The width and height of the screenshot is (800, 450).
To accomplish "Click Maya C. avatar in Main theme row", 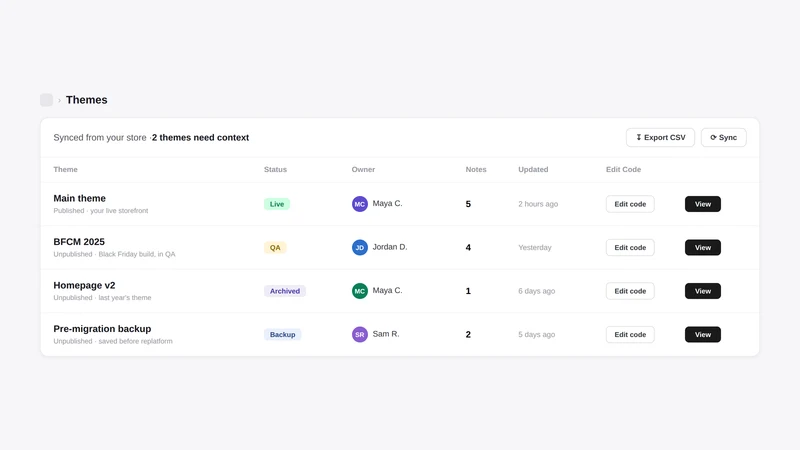I will (x=360, y=204).
